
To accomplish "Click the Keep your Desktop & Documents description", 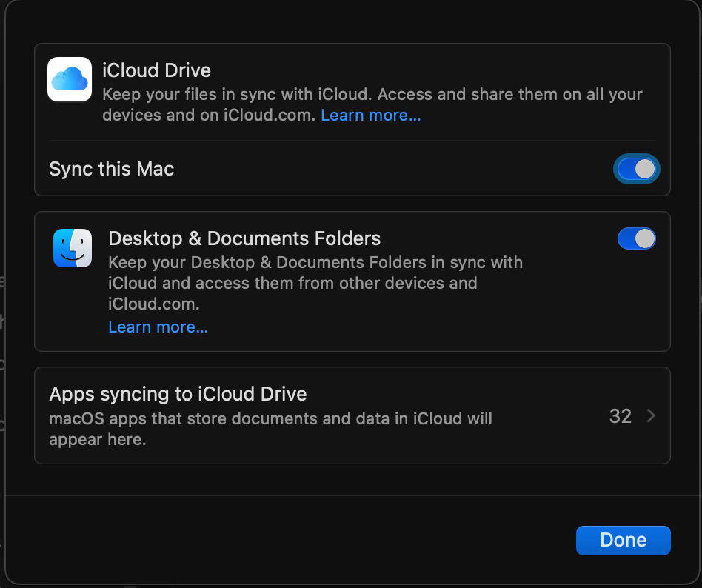I will click(315, 283).
